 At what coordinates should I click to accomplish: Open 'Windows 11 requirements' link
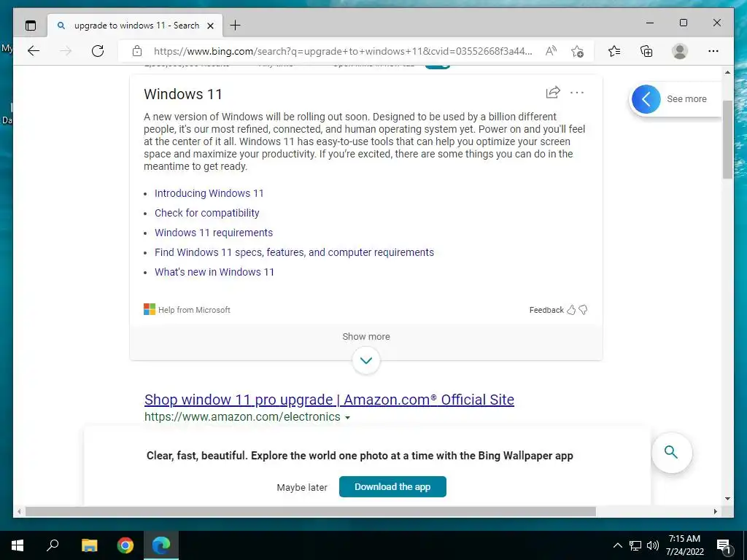(x=214, y=233)
